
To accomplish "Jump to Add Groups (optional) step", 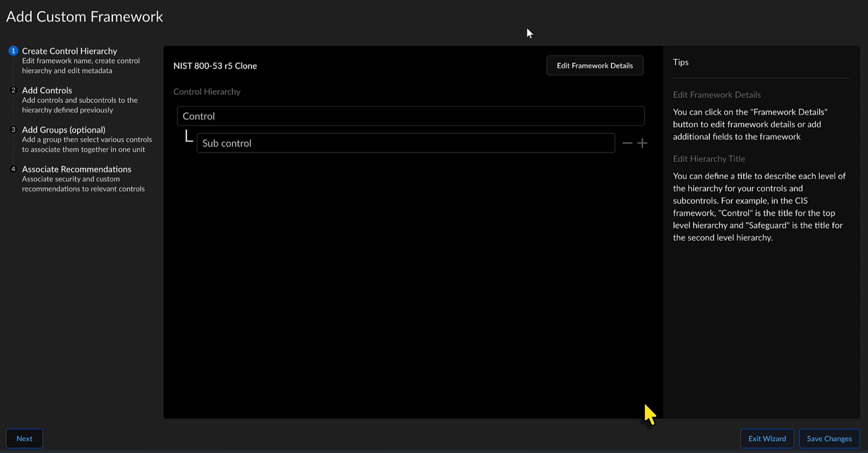I will [x=63, y=130].
